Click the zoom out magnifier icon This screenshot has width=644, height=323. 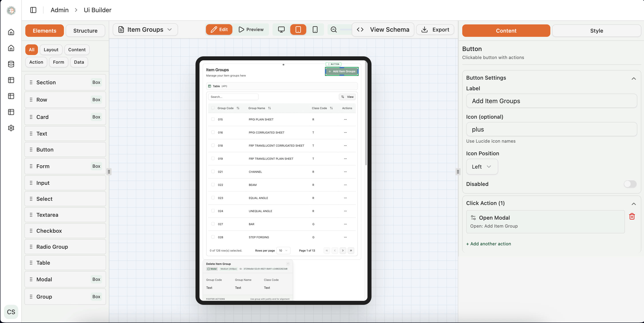(x=334, y=30)
